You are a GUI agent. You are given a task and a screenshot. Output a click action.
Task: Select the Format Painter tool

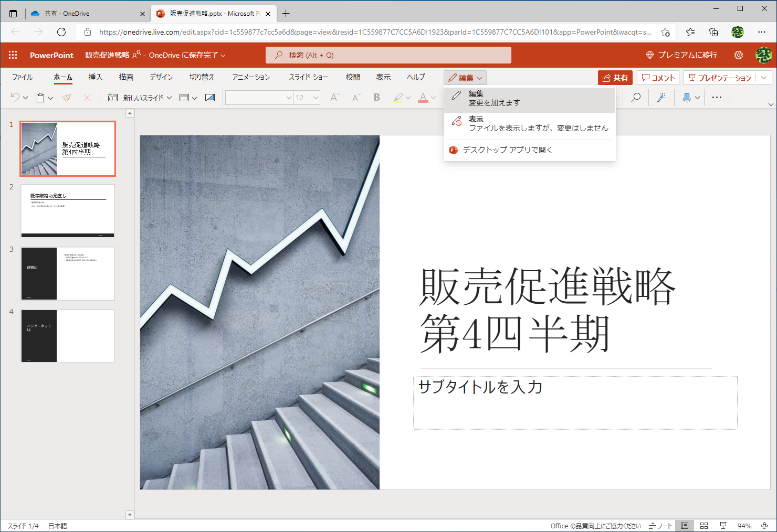click(x=67, y=98)
